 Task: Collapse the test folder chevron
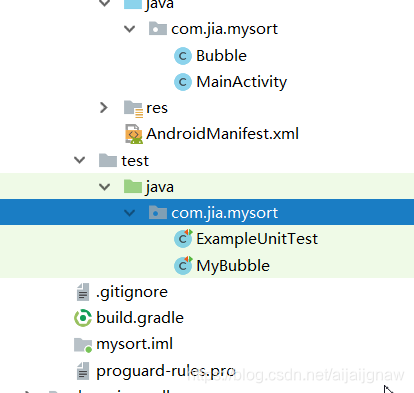pyautogui.click(x=80, y=160)
